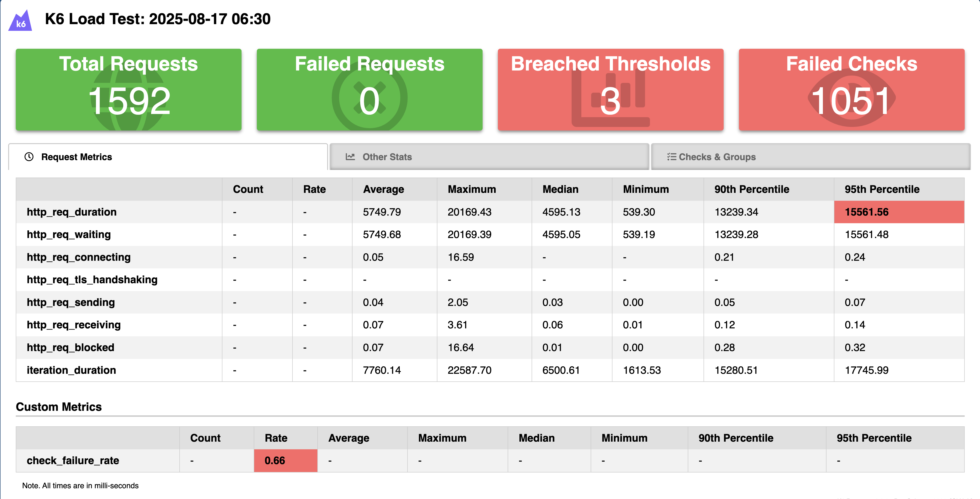Click the 4595.13 median value
The image size is (980, 499).
coord(561,212)
